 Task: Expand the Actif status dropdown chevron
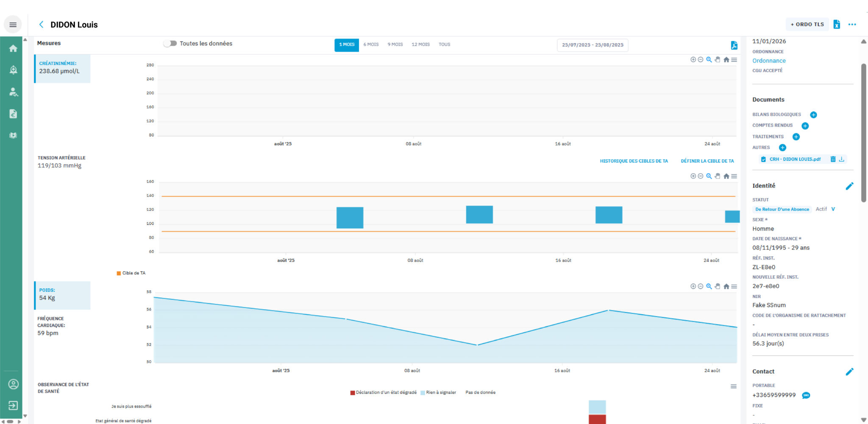tap(833, 209)
